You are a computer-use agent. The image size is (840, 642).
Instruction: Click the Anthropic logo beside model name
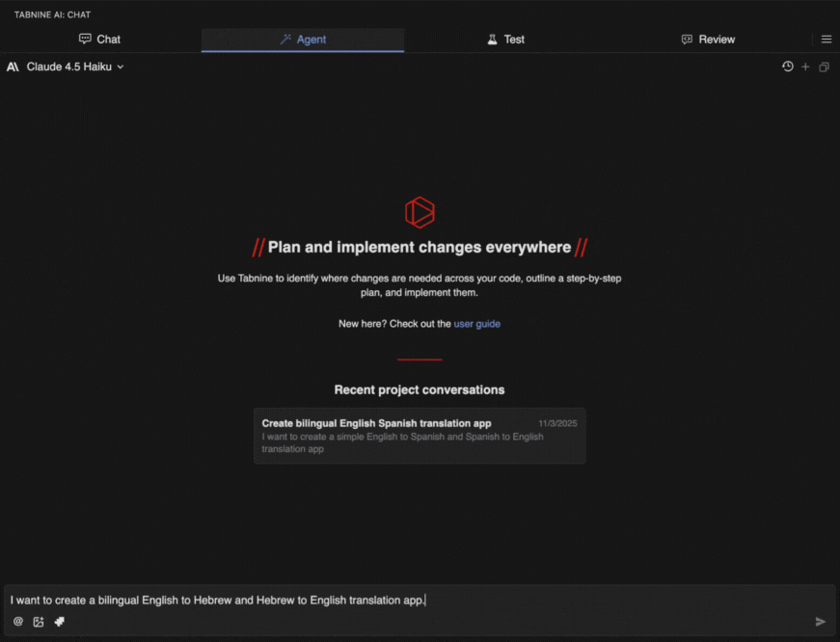[x=14, y=67]
